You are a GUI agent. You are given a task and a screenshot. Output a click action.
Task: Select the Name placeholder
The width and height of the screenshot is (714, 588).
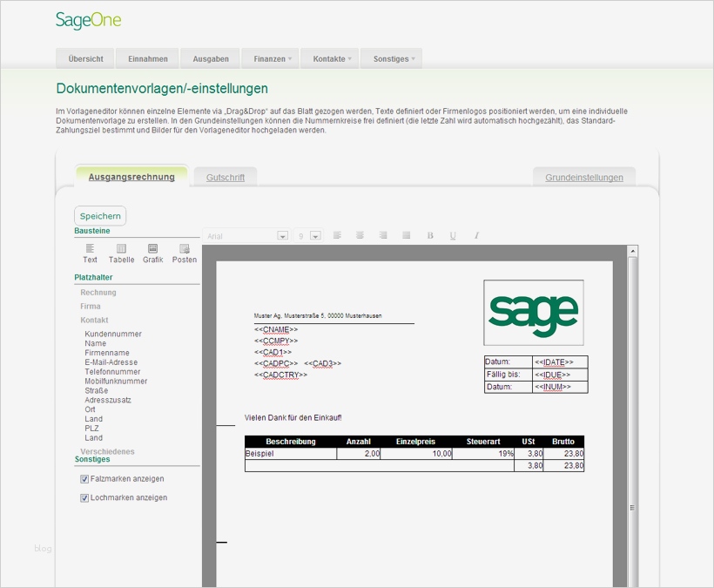pos(95,343)
